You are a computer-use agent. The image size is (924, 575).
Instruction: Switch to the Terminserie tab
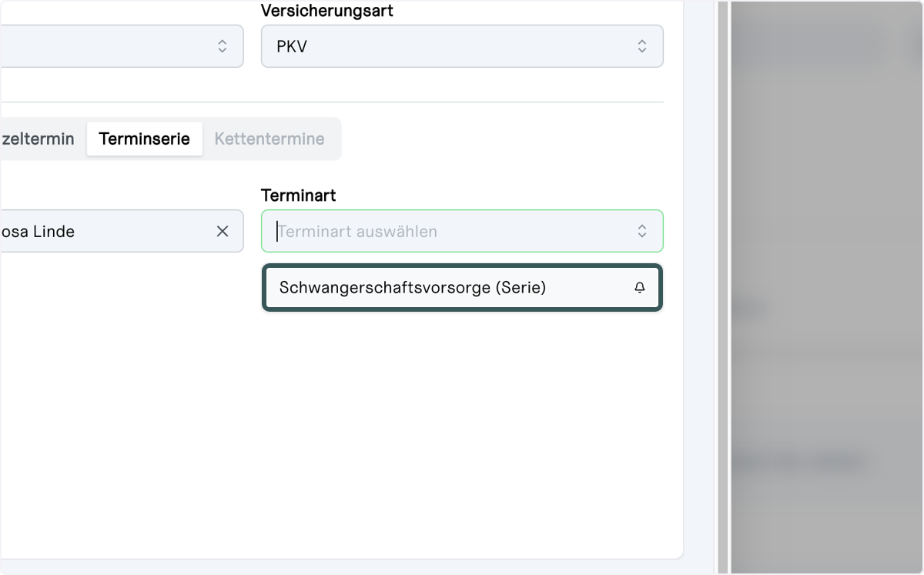[x=145, y=139]
